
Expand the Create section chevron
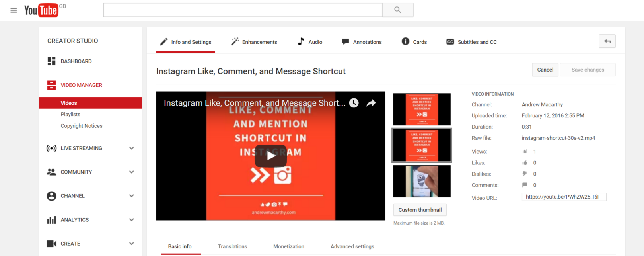[x=131, y=244]
